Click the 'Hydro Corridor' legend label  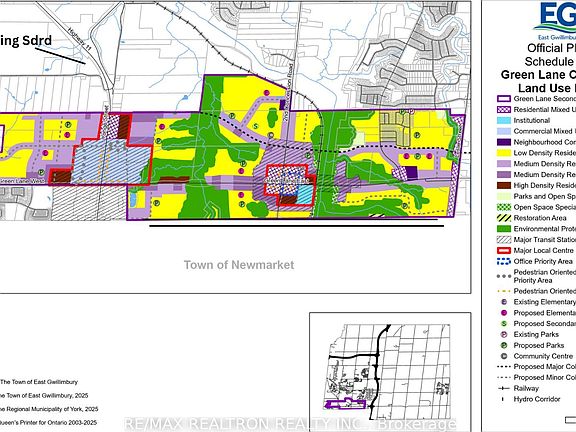pyautogui.click(x=537, y=399)
